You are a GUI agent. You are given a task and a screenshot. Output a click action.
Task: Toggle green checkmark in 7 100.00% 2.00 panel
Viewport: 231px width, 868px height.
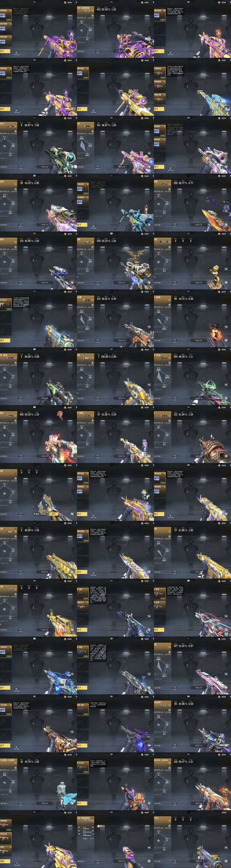click(93, 393)
